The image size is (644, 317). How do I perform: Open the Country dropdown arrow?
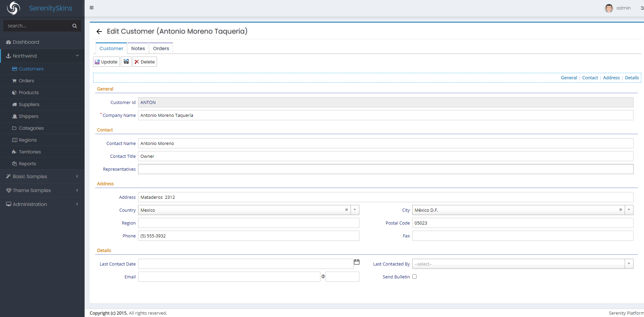pos(355,210)
